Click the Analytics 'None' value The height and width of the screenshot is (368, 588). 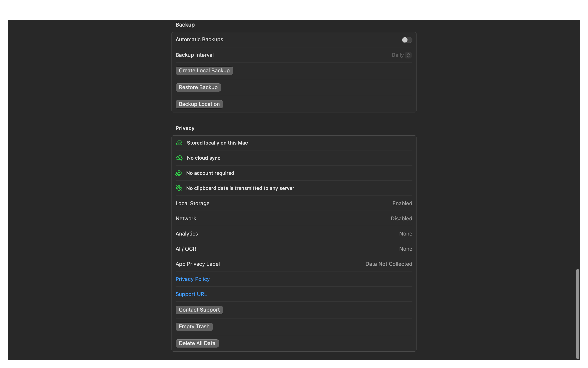405,234
